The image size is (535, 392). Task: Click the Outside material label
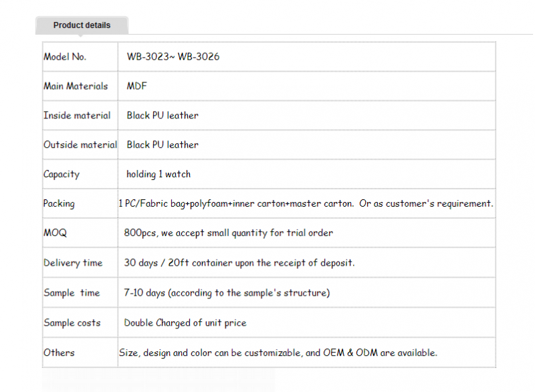coord(80,144)
